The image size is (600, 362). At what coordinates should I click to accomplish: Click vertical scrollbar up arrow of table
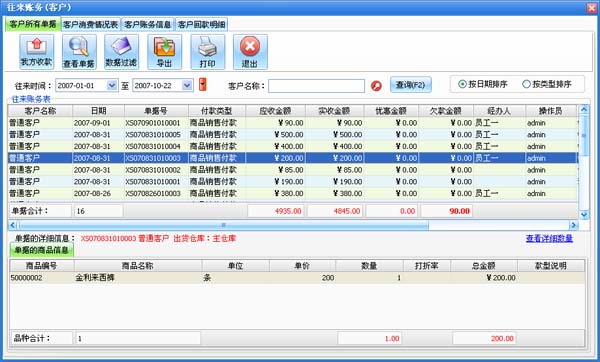pos(584,109)
